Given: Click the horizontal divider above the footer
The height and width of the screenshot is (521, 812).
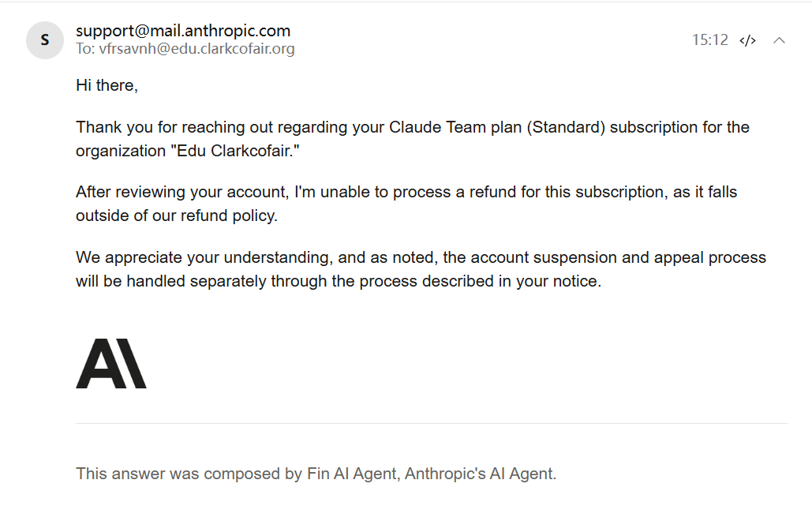Looking at the screenshot, I should tap(432, 424).
